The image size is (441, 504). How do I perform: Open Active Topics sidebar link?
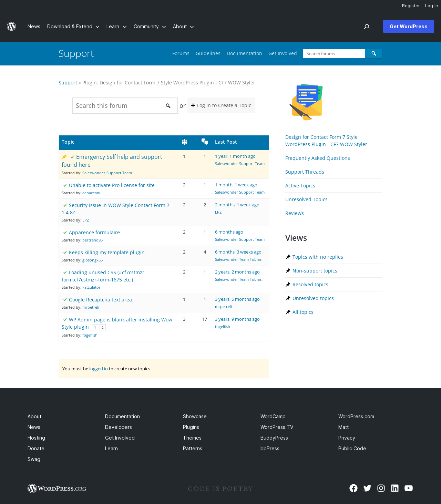(x=300, y=186)
